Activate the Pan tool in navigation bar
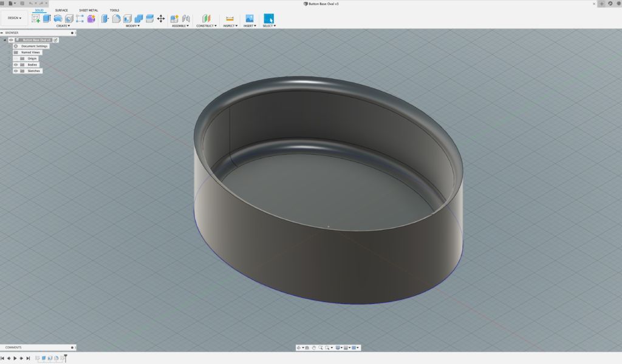 pyautogui.click(x=313, y=347)
